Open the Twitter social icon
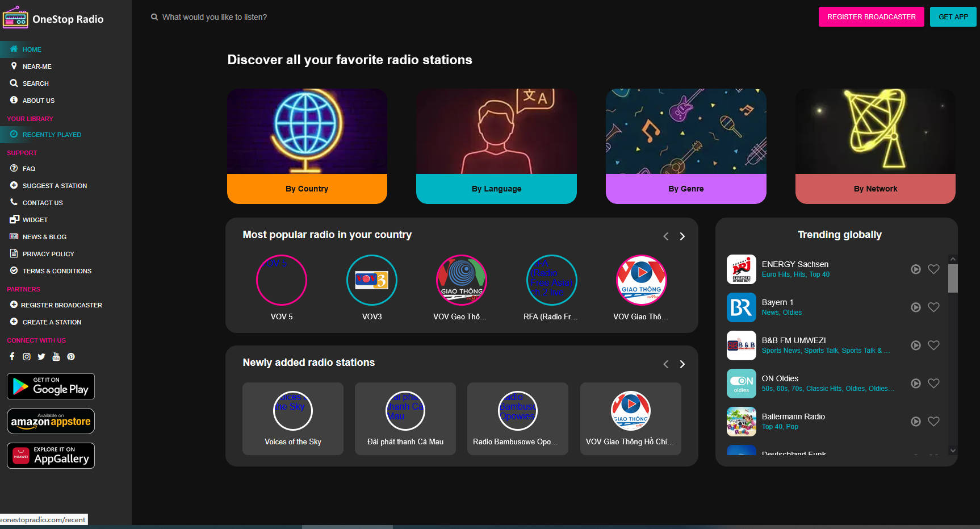 pos(41,357)
